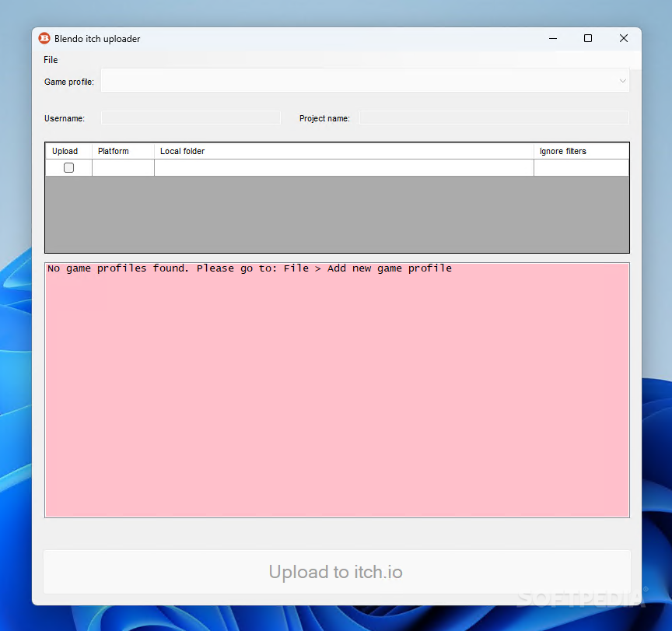Tick the Upload checkbox in the first row
This screenshot has height=631, width=672.
click(68, 167)
